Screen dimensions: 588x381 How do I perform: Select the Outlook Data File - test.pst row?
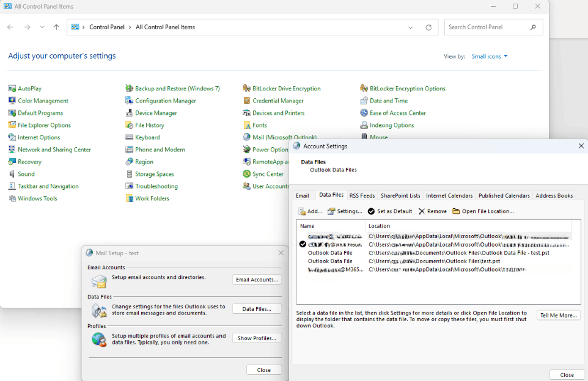click(434, 253)
